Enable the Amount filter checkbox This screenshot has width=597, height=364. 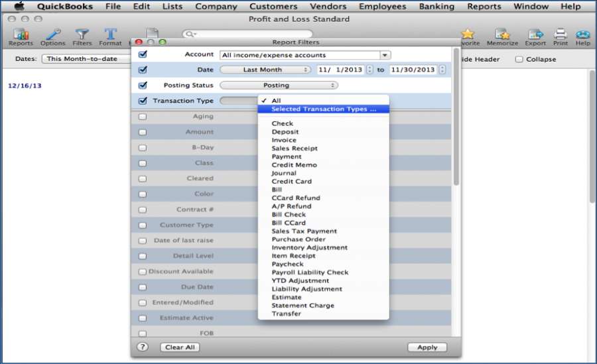coord(143,132)
